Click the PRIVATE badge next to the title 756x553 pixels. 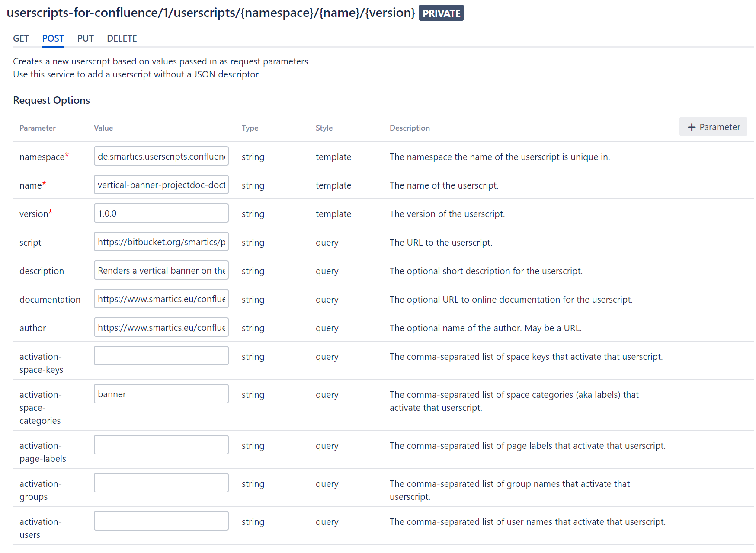click(441, 13)
